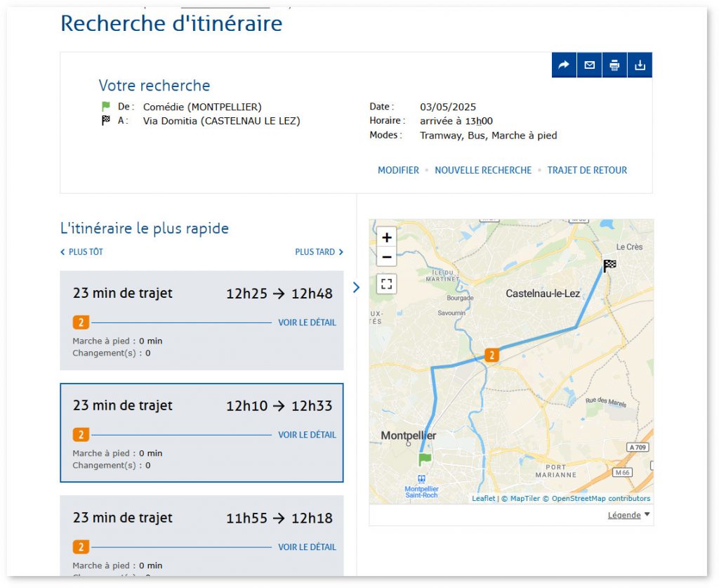
Task: Select the 12h10 to 12h33 itinerary card
Action: pos(202,433)
